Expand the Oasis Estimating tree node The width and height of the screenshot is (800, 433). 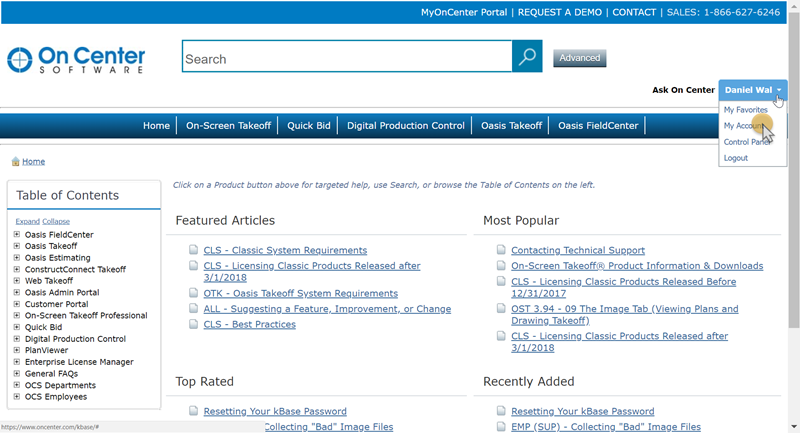coord(17,258)
